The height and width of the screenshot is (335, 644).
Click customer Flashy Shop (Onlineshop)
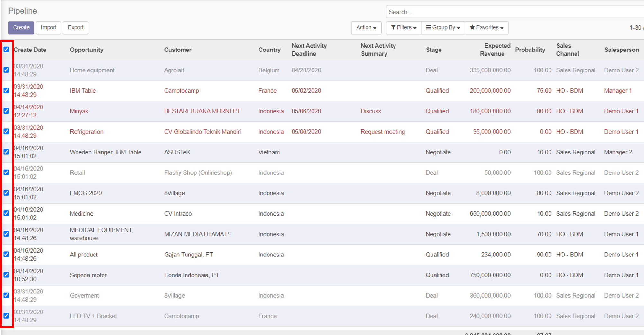point(198,173)
